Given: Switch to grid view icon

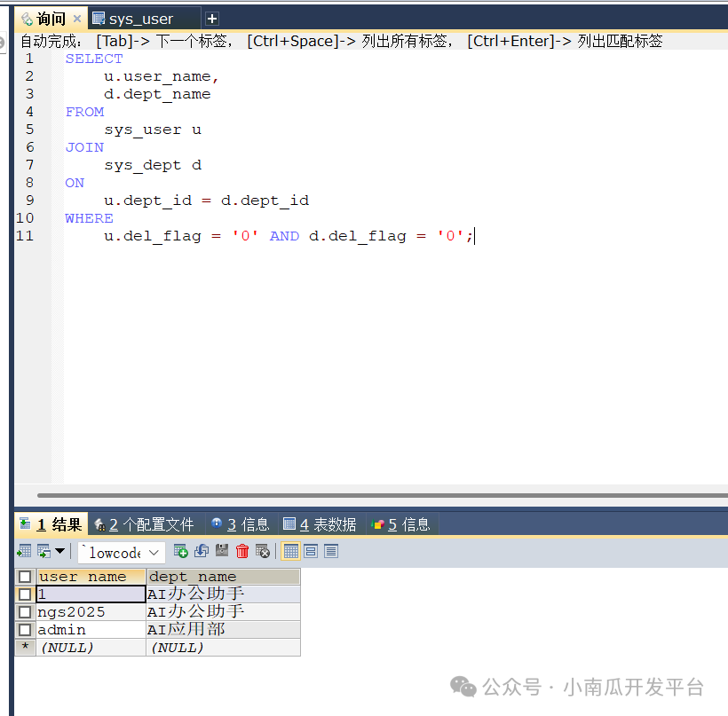Looking at the screenshot, I should point(290,551).
